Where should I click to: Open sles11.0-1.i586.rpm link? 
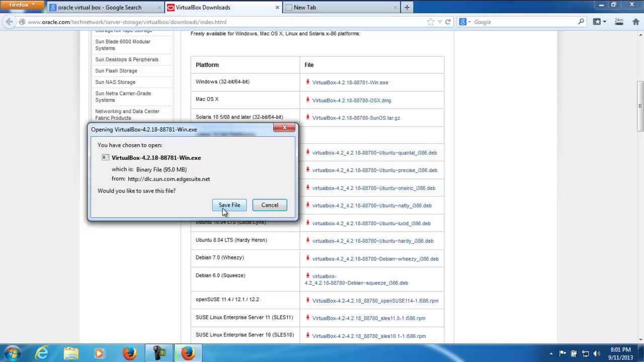pyautogui.click(x=369, y=318)
